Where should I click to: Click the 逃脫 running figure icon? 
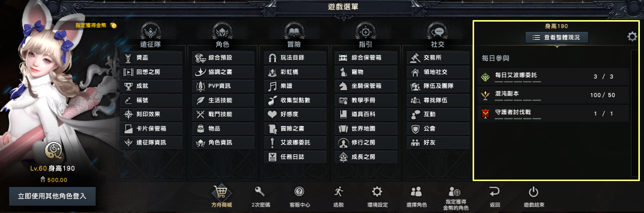click(x=338, y=191)
